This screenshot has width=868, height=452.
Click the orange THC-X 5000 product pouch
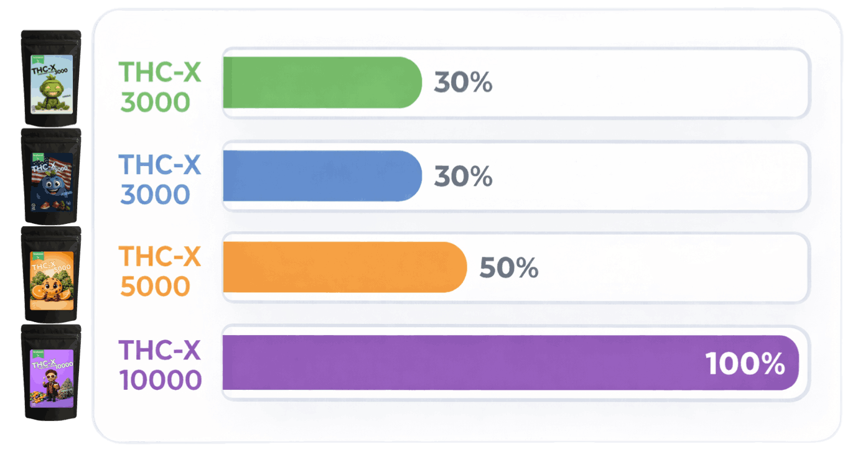51,273
